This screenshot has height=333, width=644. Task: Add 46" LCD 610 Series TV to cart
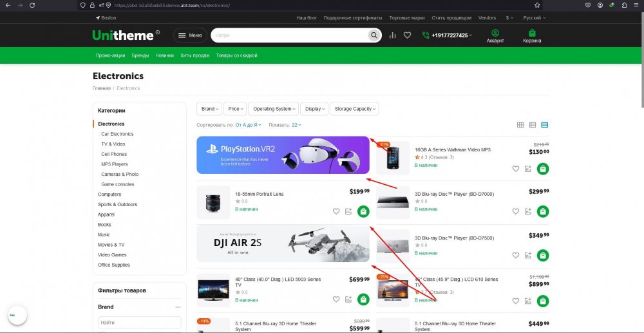click(x=543, y=301)
